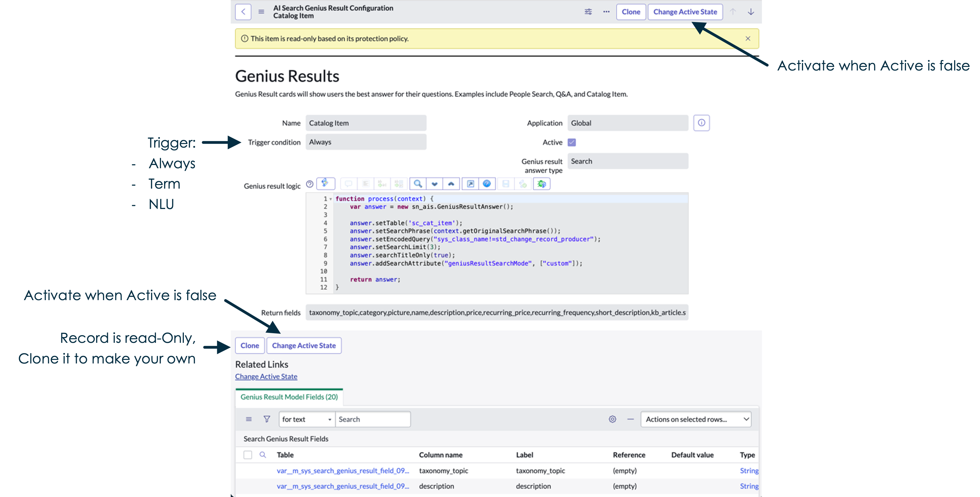Click the down arrow to go to next record

coord(750,12)
